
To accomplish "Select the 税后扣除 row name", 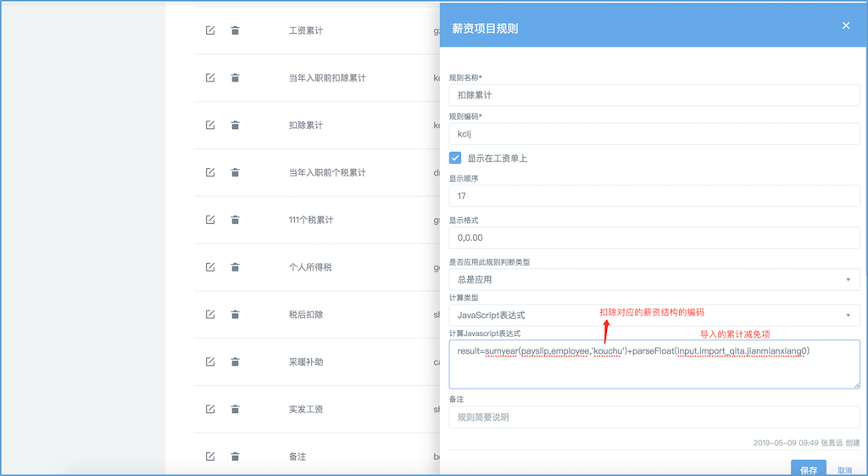I will (305, 314).
